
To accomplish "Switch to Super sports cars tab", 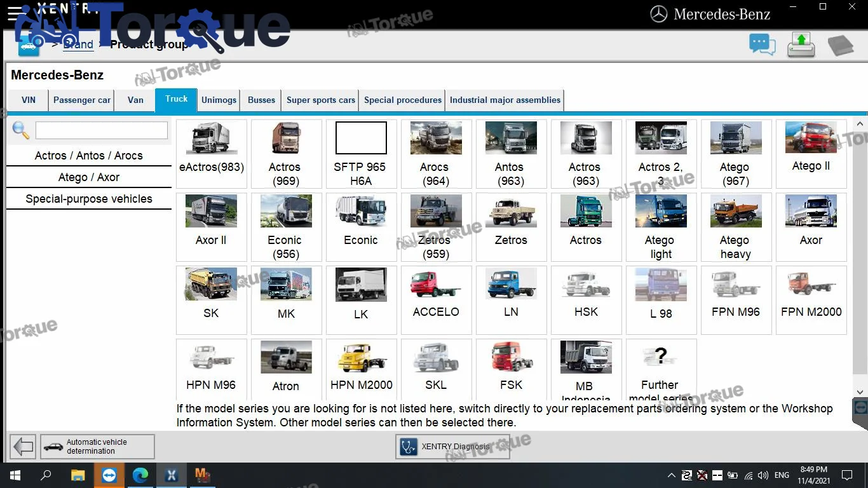I will click(321, 100).
